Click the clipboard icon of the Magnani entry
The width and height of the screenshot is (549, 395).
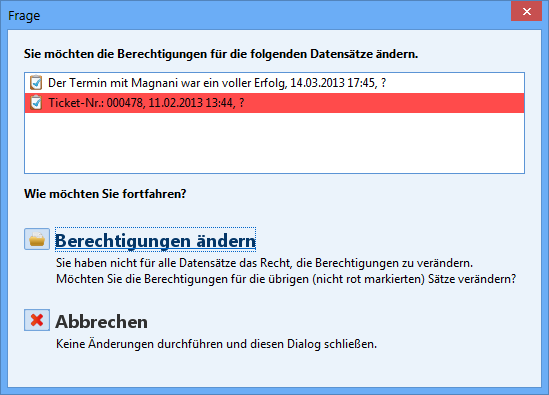36,83
